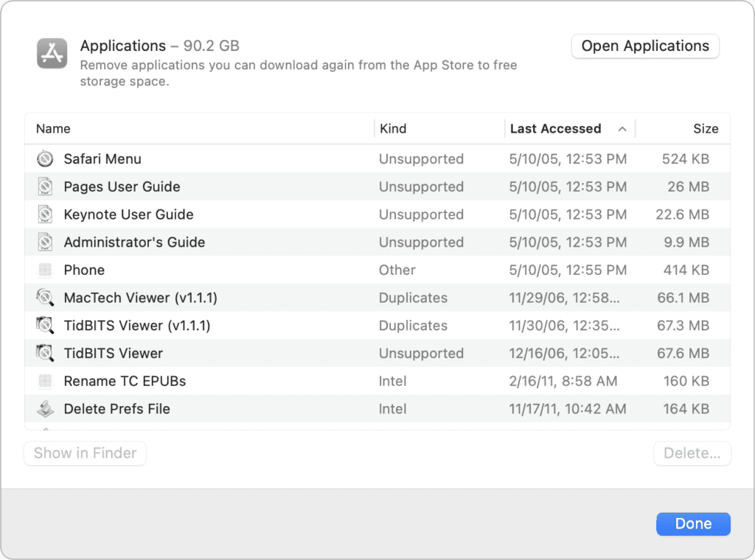Sort the list by Name column
Image resolution: width=755 pixels, height=560 pixels.
click(x=53, y=128)
